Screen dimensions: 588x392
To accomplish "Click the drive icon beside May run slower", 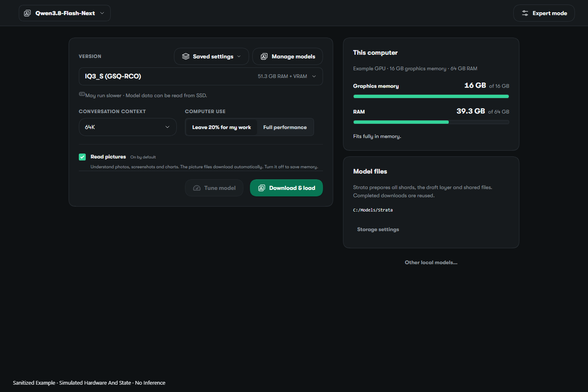I will point(82,94).
